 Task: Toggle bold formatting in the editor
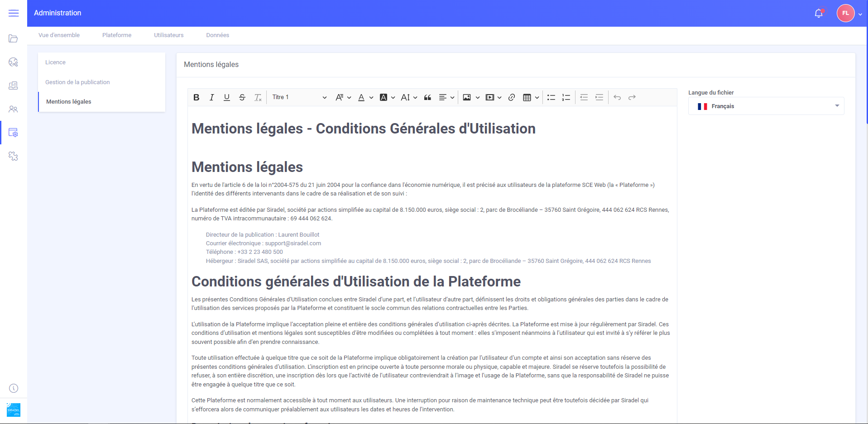tap(197, 97)
